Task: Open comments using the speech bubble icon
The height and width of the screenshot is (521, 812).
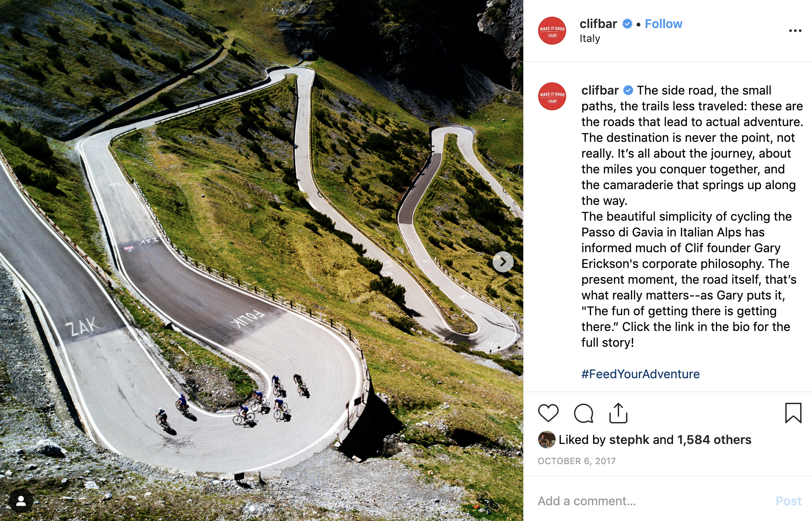Action: (583, 413)
